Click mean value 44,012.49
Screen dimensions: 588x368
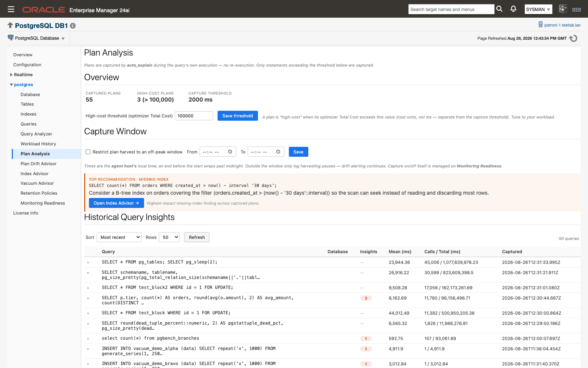click(399, 313)
